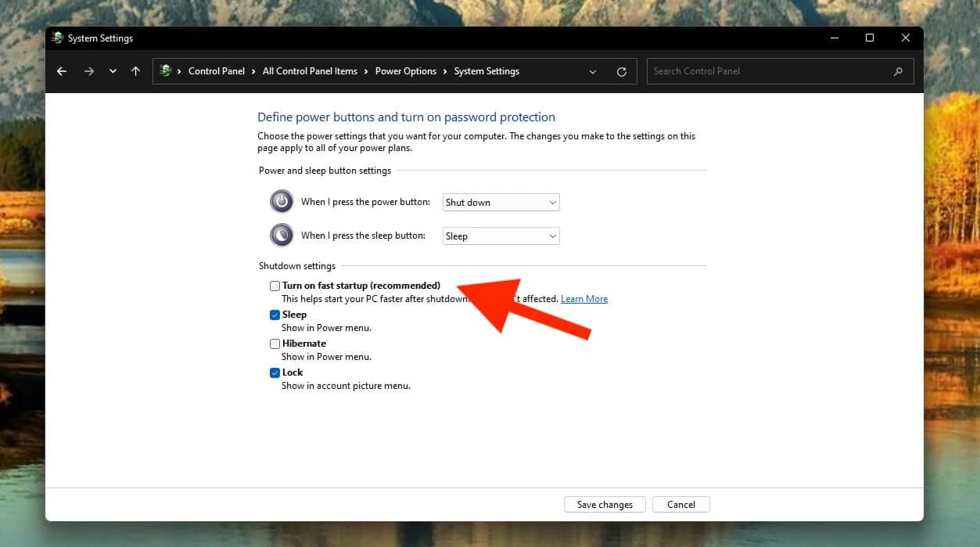Expand recent locations chevron beside navigation arrows
This screenshot has width=980, height=547.
tap(112, 70)
